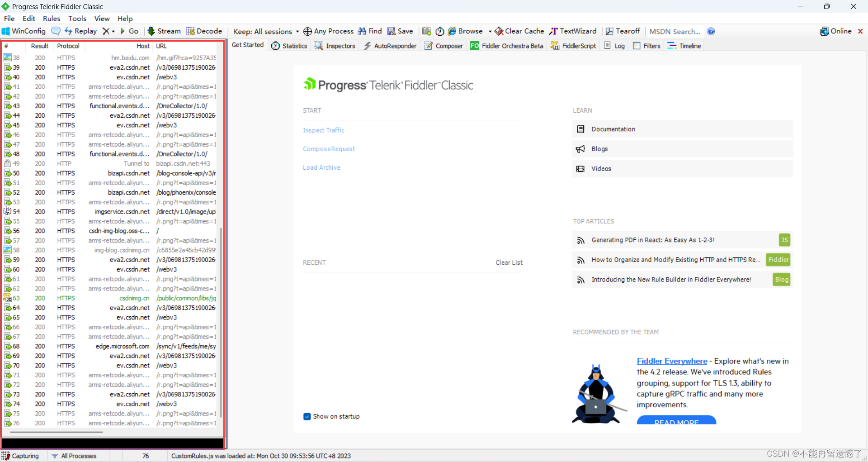Open the File menu
This screenshot has width=868, height=462.
(9, 19)
